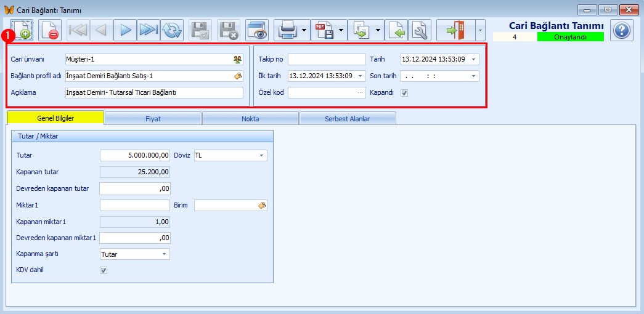Viewport: 644px width, 314px height.
Task: Export to PDF with the PDF save icon
Action: [x=324, y=30]
